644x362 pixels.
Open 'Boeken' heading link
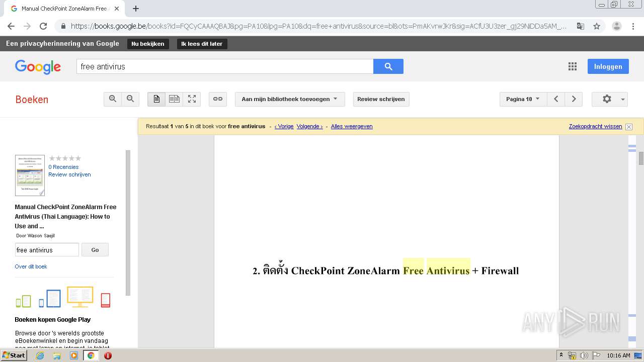[x=32, y=100]
